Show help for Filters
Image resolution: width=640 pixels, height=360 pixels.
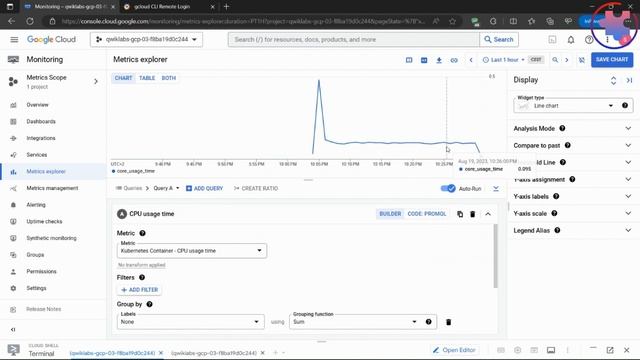[x=142, y=277]
